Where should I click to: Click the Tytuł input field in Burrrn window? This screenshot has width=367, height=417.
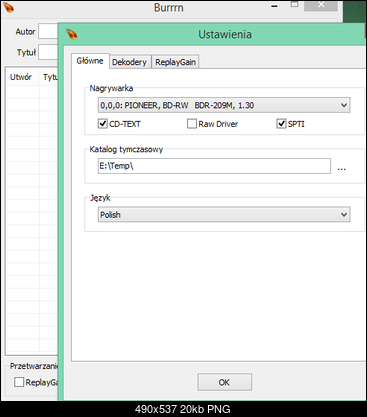click(x=48, y=52)
